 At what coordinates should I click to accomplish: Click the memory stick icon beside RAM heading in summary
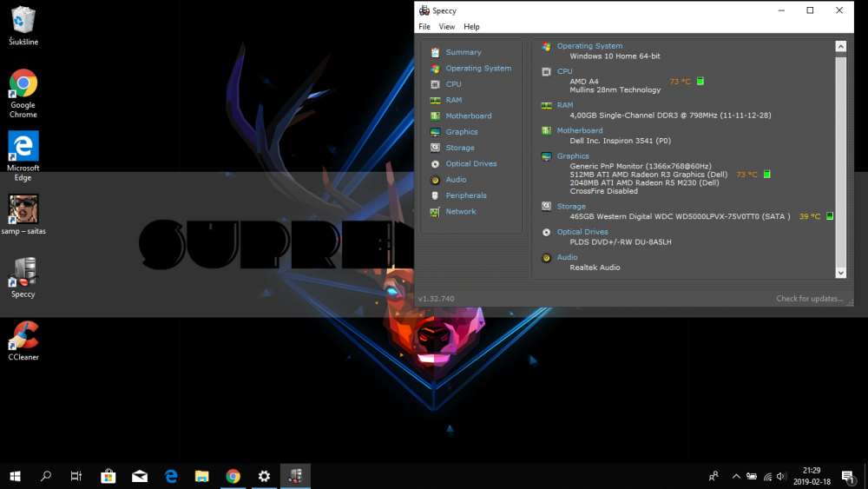click(546, 105)
